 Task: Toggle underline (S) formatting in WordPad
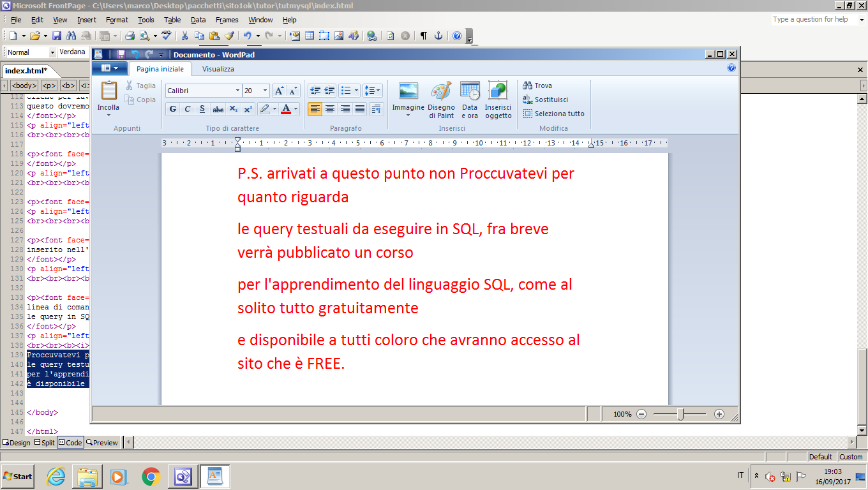click(202, 109)
